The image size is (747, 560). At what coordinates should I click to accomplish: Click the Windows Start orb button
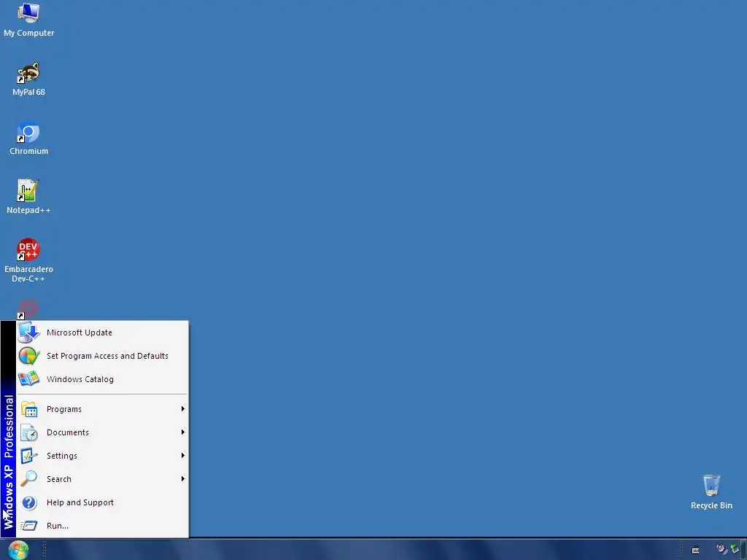click(x=18, y=550)
